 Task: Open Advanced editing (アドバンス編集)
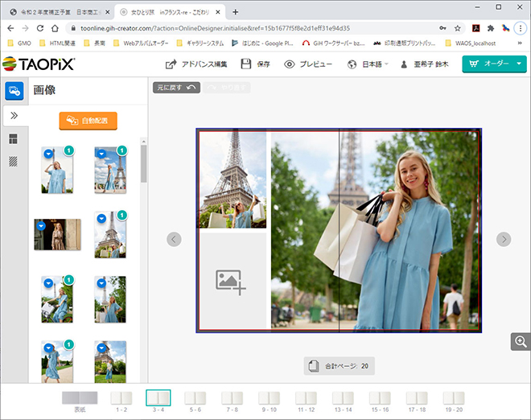coord(196,64)
